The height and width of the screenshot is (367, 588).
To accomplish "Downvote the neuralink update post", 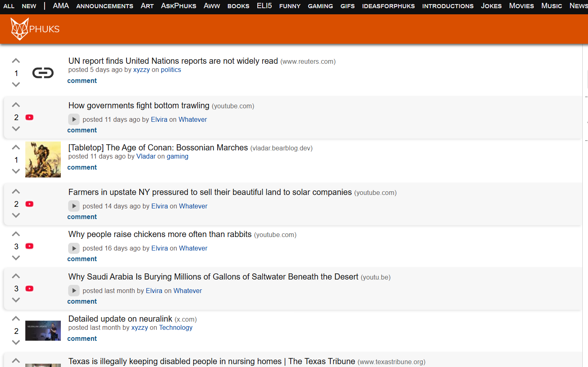I will 16,342.
